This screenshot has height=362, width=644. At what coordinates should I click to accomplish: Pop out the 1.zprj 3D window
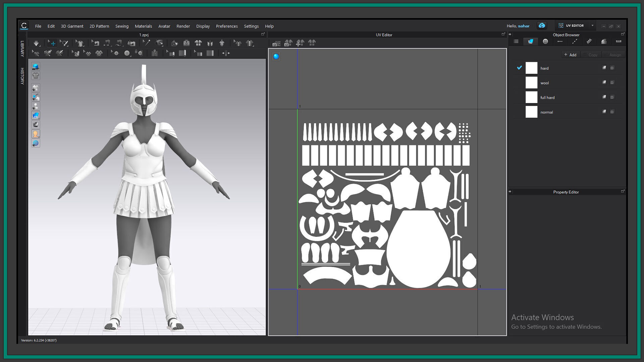263,34
